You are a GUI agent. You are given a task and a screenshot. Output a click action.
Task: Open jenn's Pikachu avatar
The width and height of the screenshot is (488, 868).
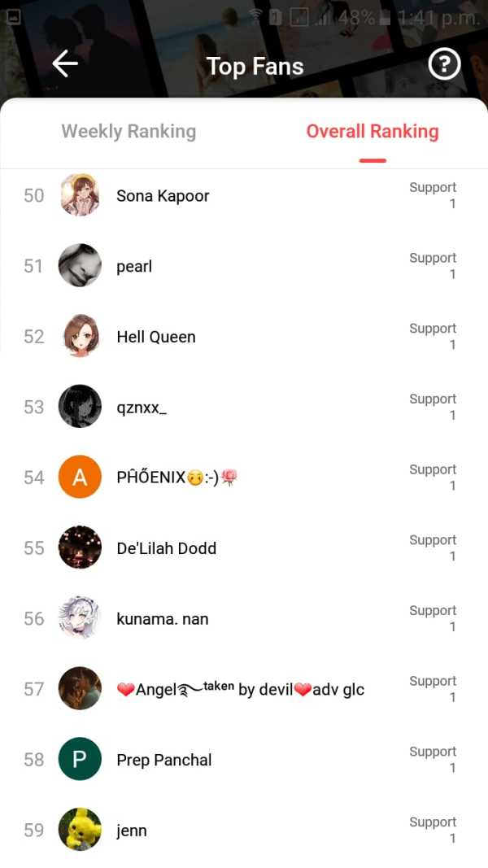(x=80, y=830)
